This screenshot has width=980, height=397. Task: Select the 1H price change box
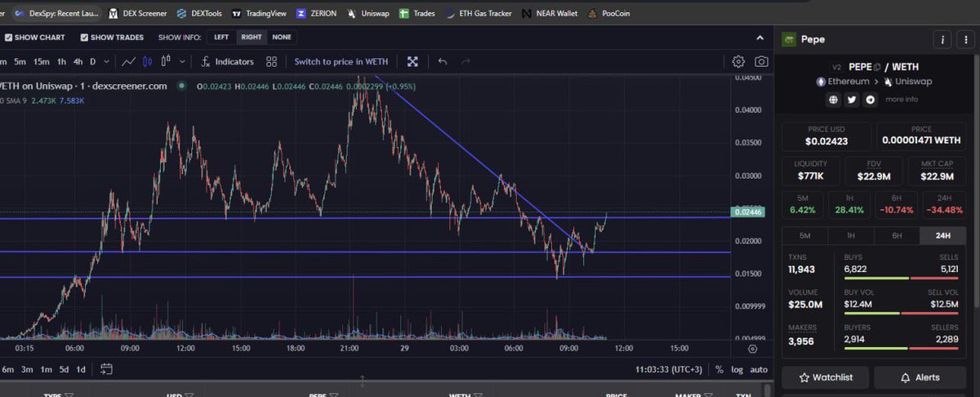coord(849,204)
